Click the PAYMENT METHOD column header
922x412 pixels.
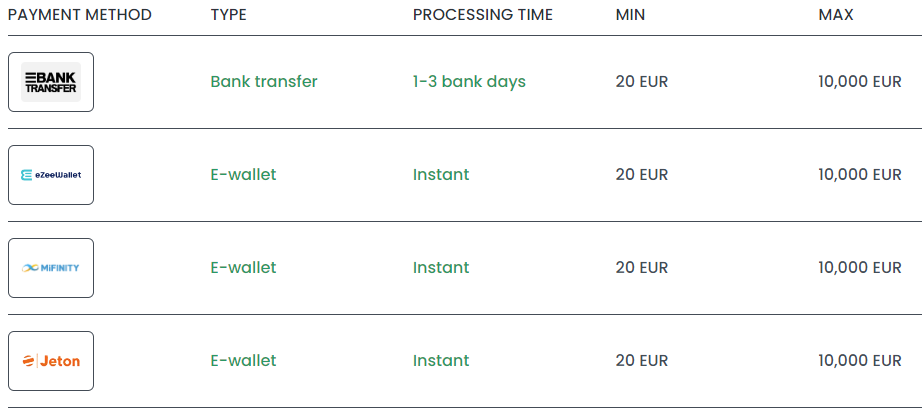(x=80, y=15)
